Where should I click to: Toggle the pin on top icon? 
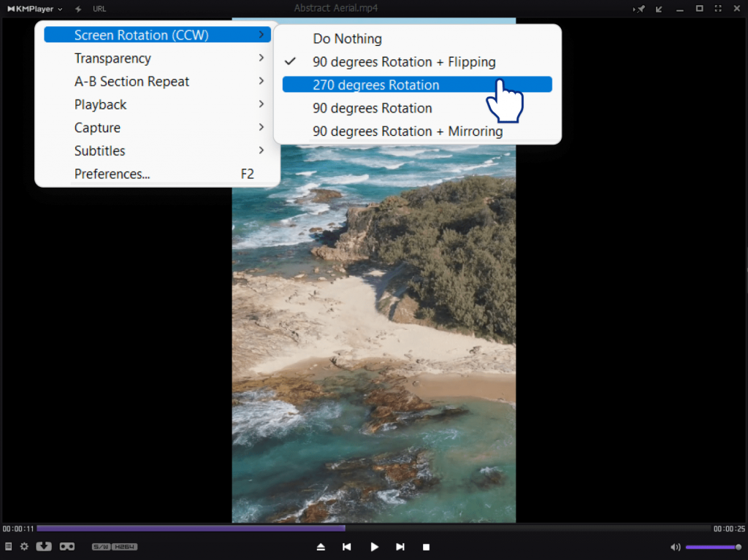pyautogui.click(x=640, y=9)
